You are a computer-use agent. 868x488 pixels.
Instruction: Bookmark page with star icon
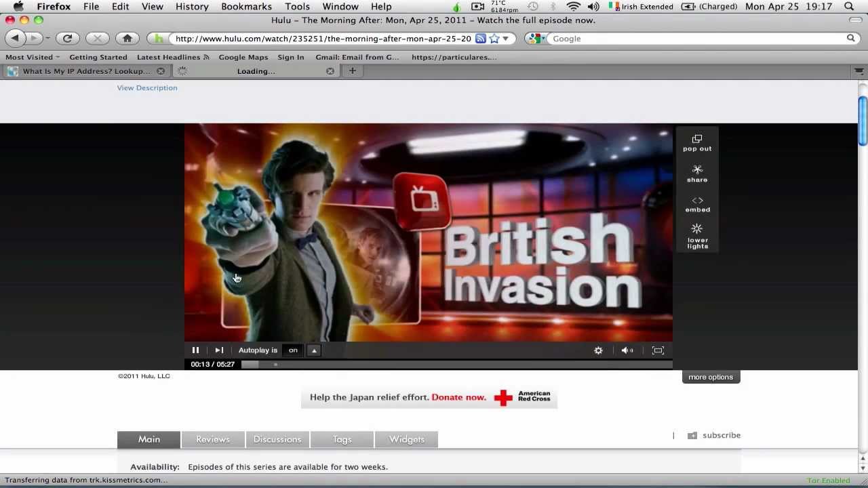[494, 39]
